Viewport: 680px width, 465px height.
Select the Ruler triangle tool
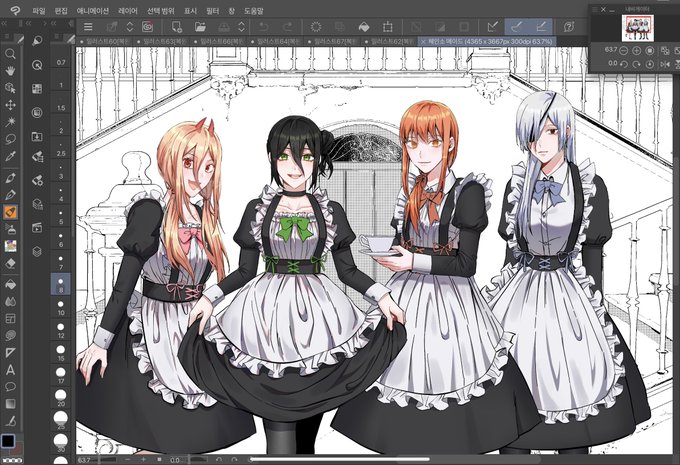pyautogui.click(x=10, y=353)
